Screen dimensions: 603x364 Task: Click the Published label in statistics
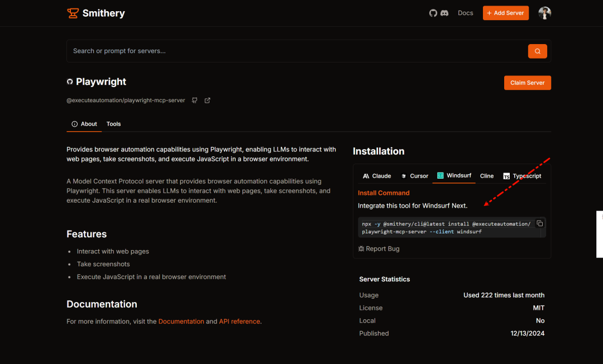pos(374,333)
